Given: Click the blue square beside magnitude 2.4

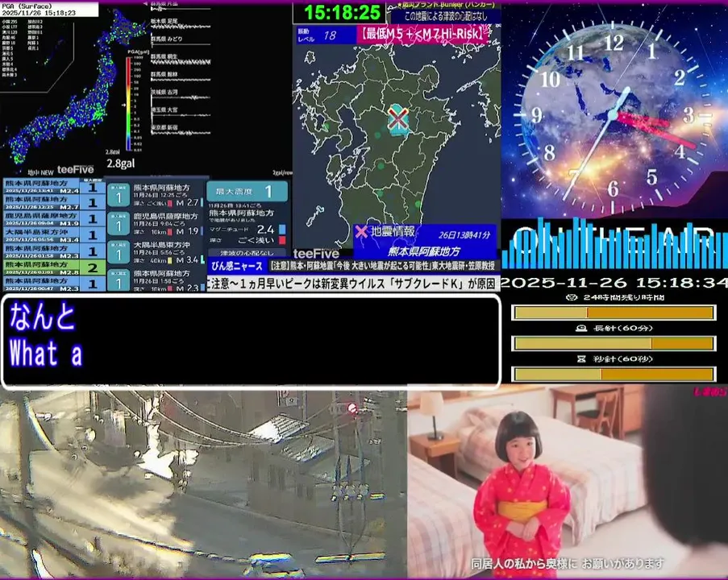Looking at the screenshot, I should pos(282,230).
